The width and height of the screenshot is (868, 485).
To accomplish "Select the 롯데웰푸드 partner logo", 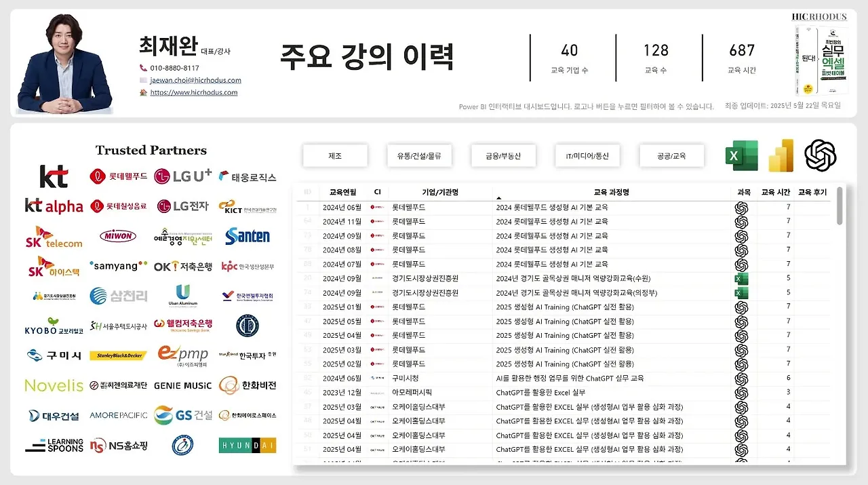I will coord(118,176).
